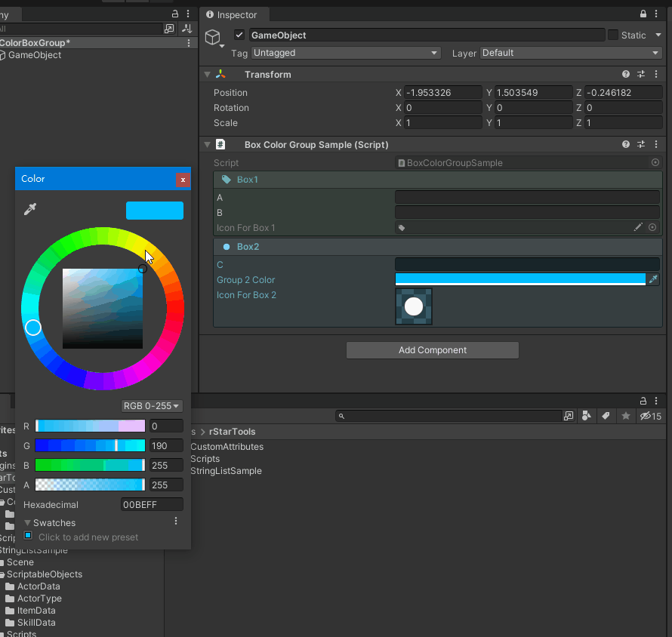
Task: Adjust the A alpha slider
Action: 90,485
